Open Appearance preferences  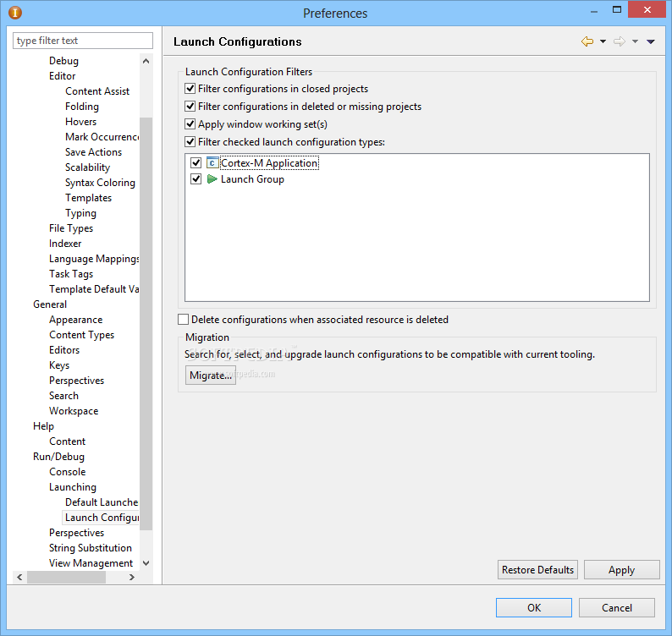(x=76, y=320)
